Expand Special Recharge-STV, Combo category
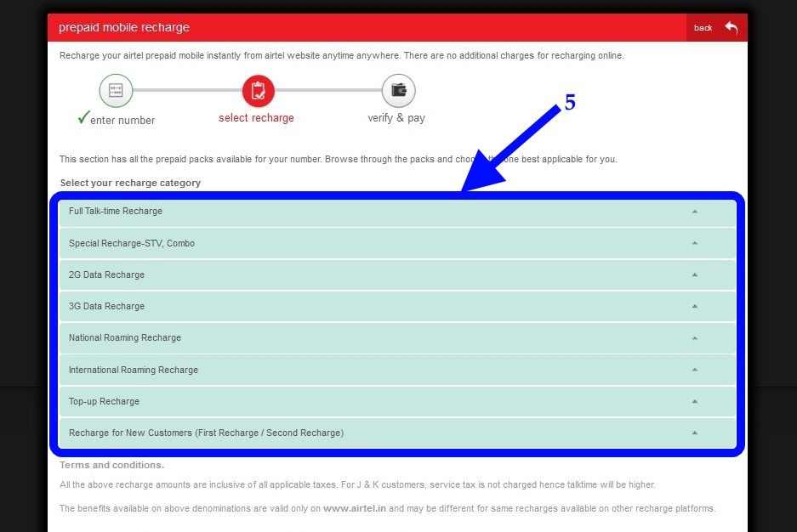 tap(397, 243)
